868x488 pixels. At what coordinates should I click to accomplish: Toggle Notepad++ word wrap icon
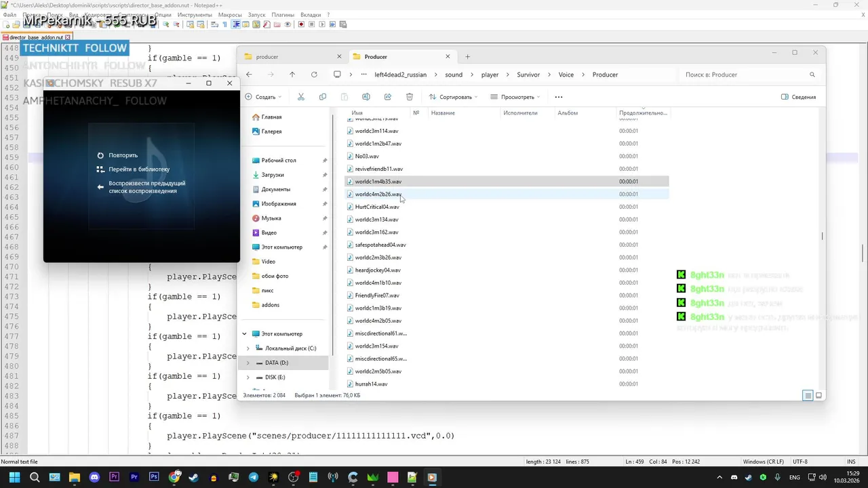(214, 24)
